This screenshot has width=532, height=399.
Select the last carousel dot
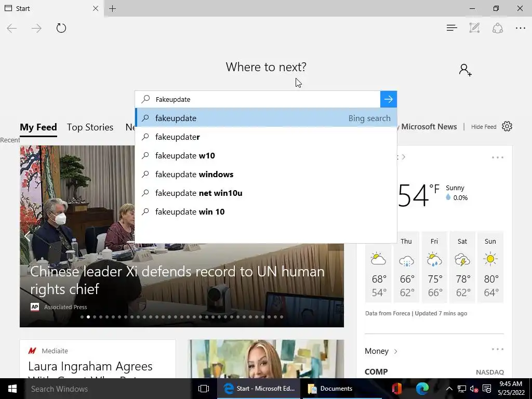pyautogui.click(x=282, y=317)
